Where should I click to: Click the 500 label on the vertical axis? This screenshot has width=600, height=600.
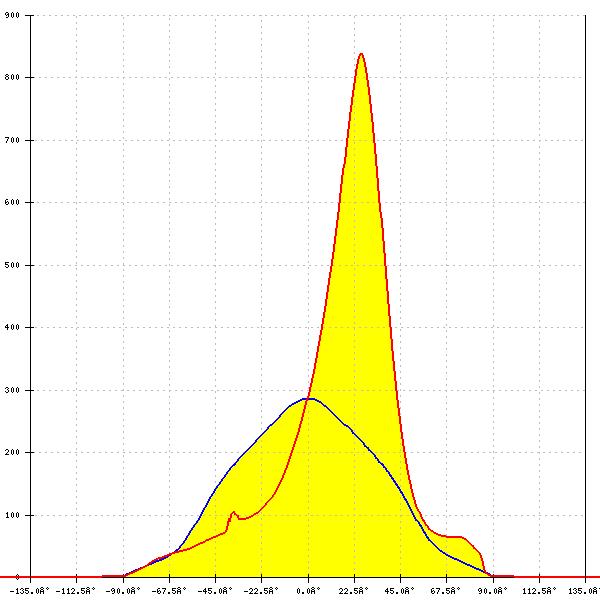[12, 265]
